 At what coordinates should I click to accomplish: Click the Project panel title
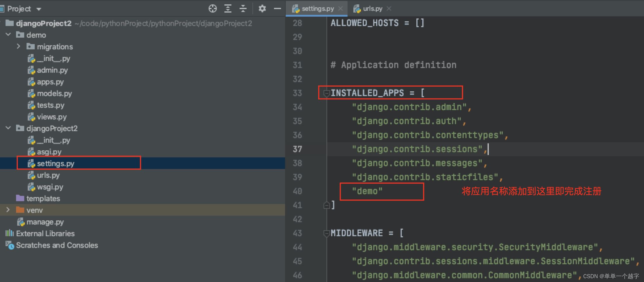tap(19, 9)
